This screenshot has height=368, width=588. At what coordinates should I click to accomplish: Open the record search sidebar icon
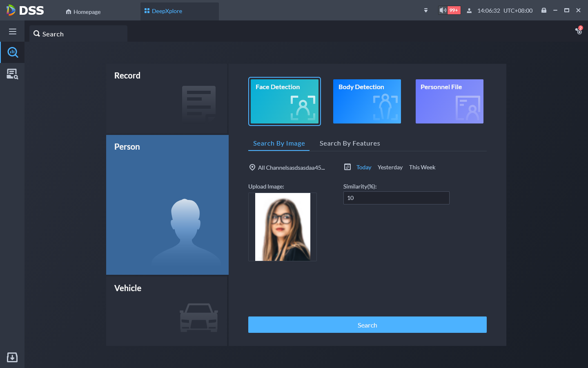pos(13,74)
